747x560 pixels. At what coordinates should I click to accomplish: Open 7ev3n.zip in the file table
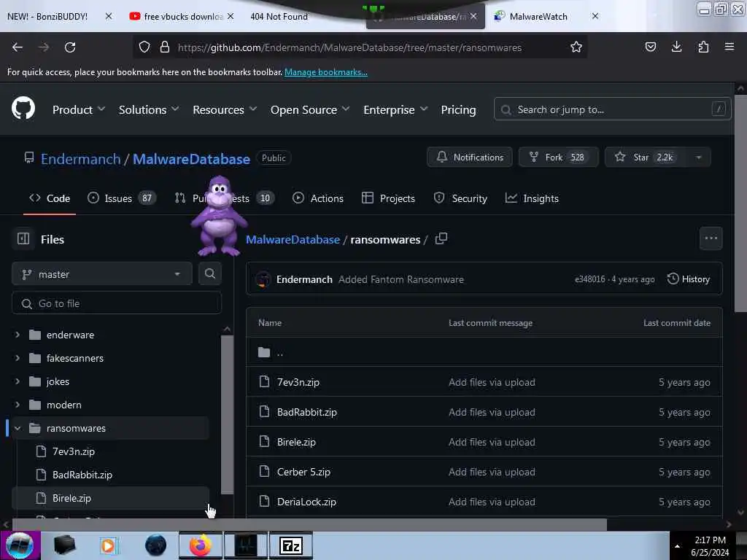point(298,382)
